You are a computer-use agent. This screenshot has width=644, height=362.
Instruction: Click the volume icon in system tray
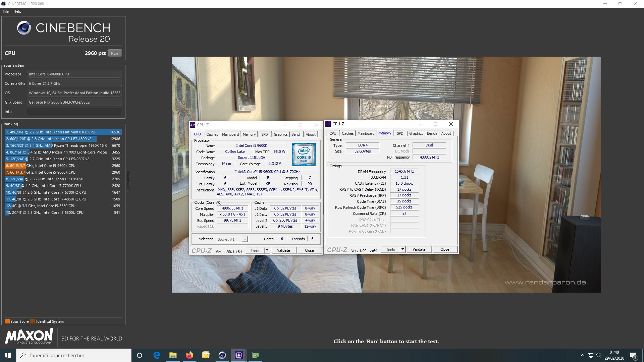coord(598,355)
